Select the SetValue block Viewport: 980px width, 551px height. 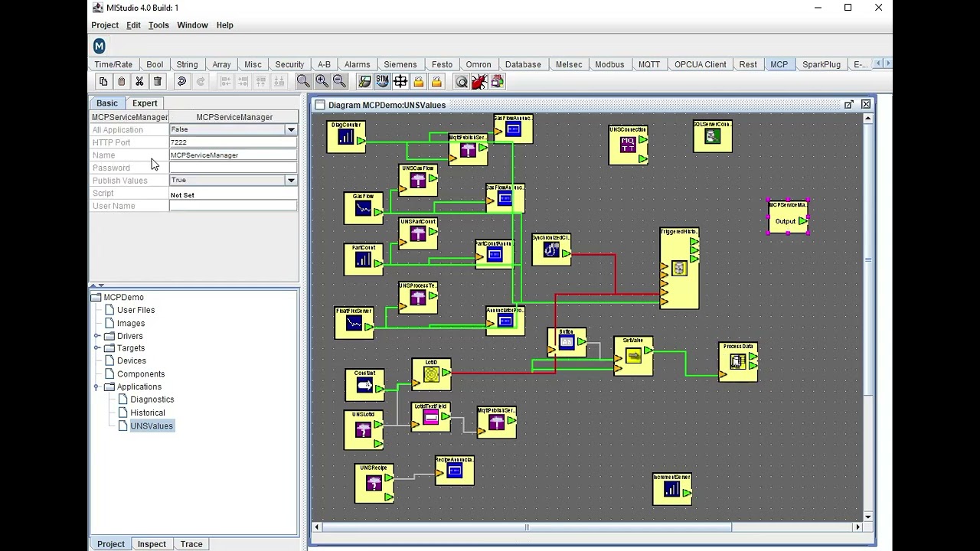click(x=633, y=356)
